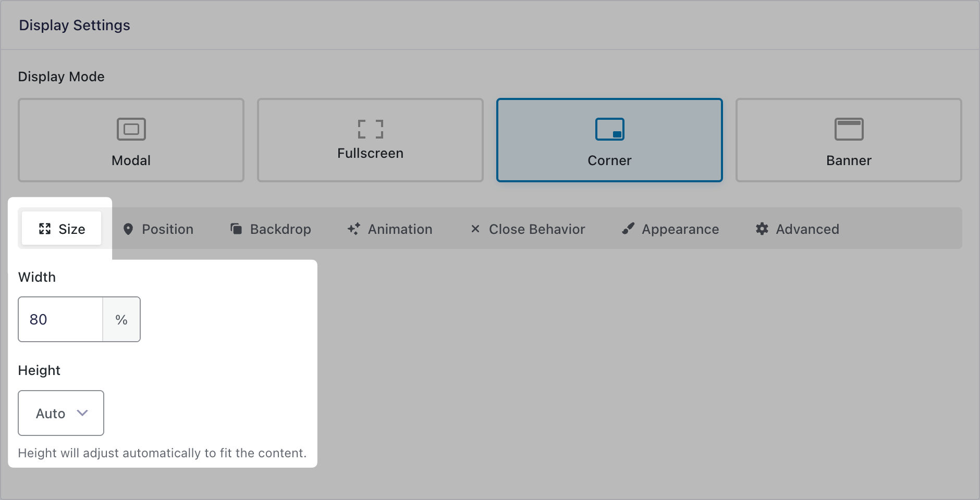Click the Close Behavior X icon
The height and width of the screenshot is (500, 980).
click(475, 229)
